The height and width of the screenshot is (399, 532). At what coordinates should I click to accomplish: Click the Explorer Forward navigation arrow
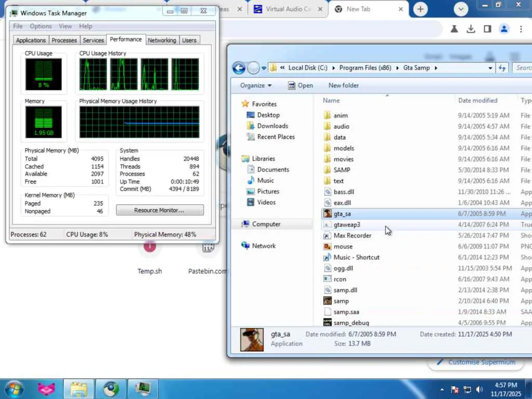click(253, 68)
